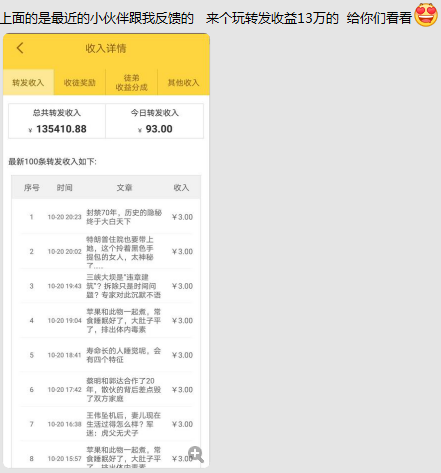The width and height of the screenshot is (441, 473).
Task: Open the article about 特朗普住院
Action: (120, 252)
